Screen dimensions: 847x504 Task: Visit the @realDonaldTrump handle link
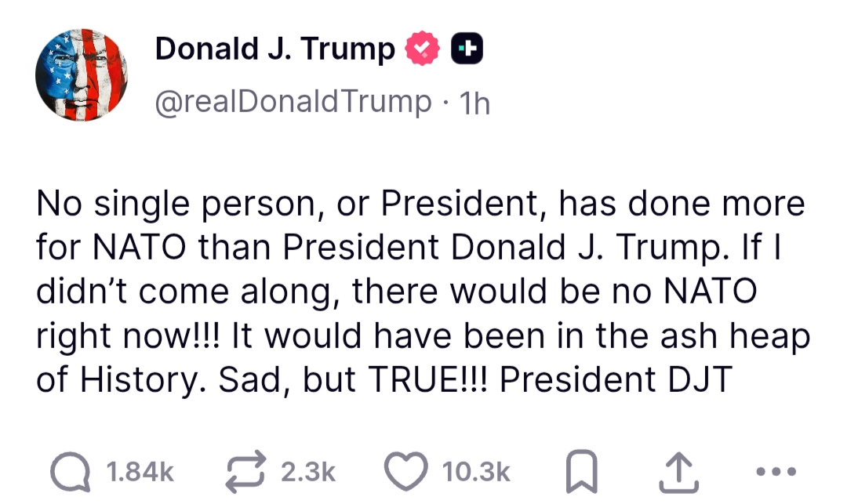[x=293, y=102]
